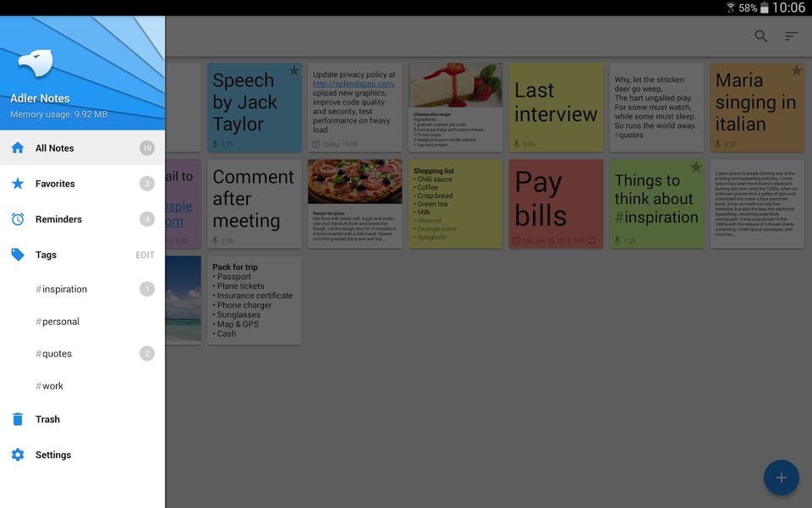Screen dimensions: 812x508
Task: Open the beach photo note thumbnail
Action: pyautogui.click(x=184, y=299)
